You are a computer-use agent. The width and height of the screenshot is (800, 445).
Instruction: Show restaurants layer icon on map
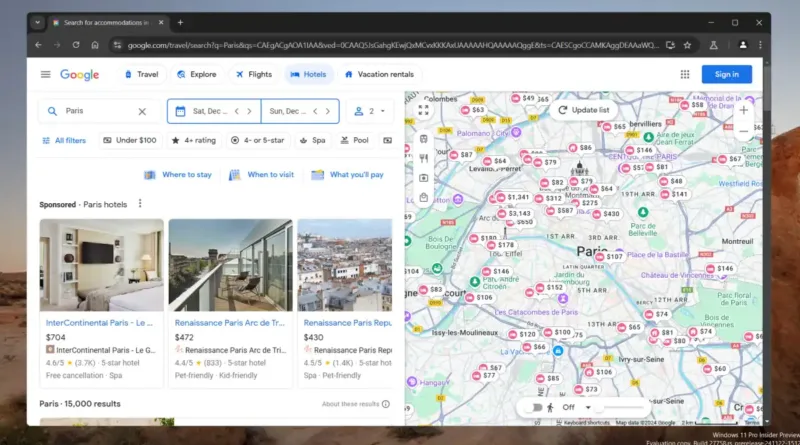click(x=423, y=158)
